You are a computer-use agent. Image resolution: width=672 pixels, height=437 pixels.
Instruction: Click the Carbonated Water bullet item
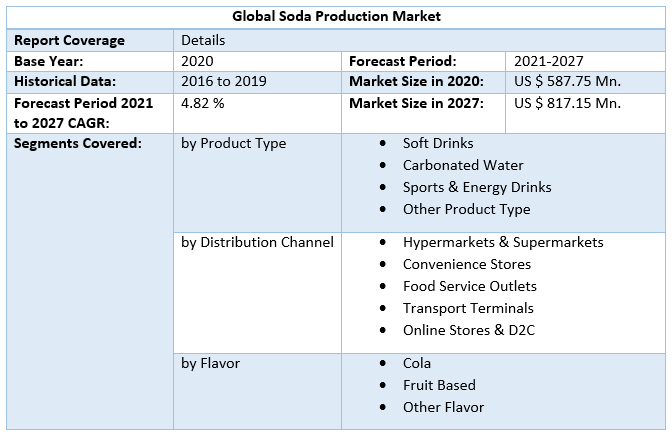click(463, 165)
